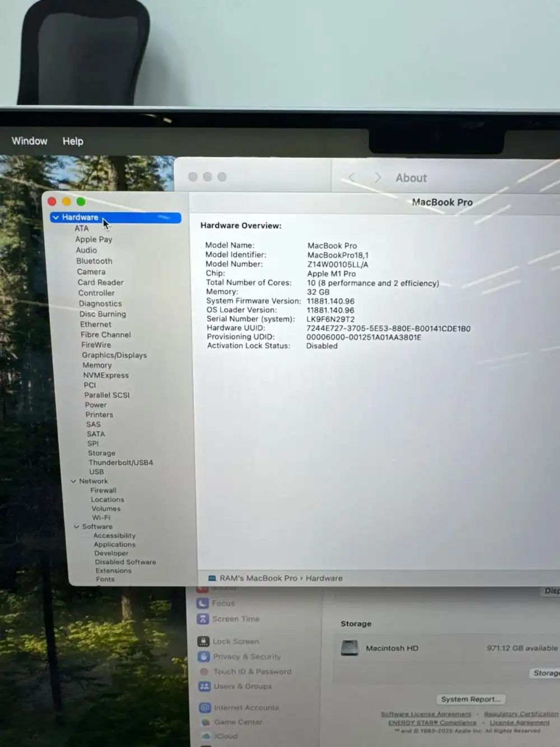
Task: Open Screen Time via its hourglass icon
Action: point(203,619)
